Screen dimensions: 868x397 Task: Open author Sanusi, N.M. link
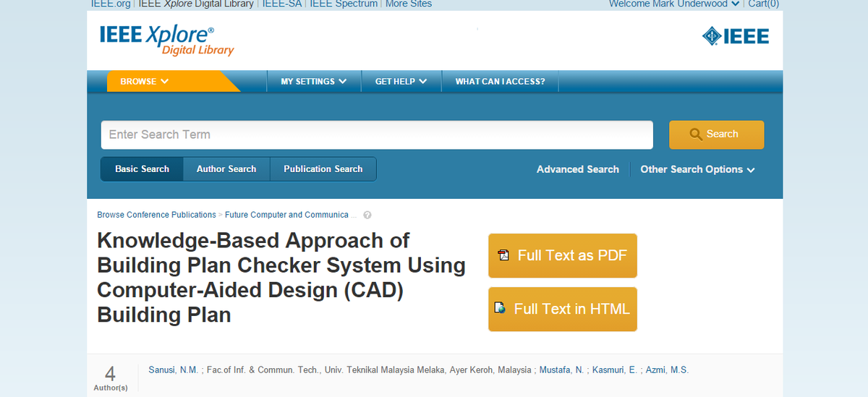pyautogui.click(x=173, y=370)
